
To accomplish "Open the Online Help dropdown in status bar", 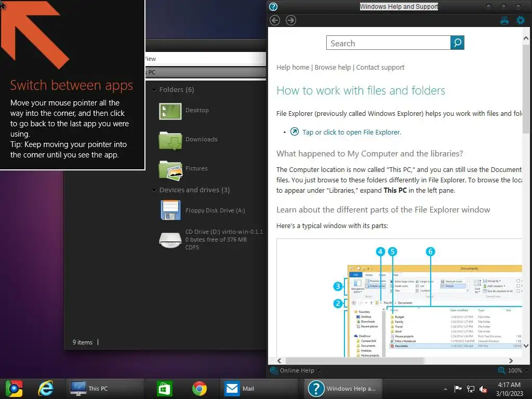I will coord(295,370).
